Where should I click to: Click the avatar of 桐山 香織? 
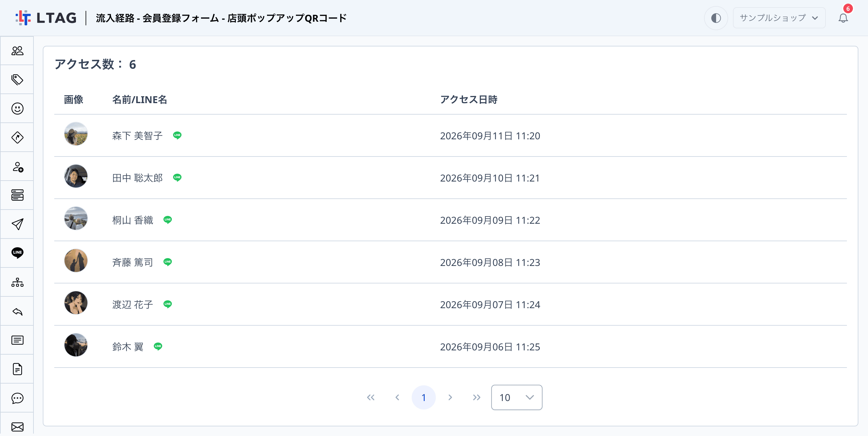pyautogui.click(x=76, y=219)
